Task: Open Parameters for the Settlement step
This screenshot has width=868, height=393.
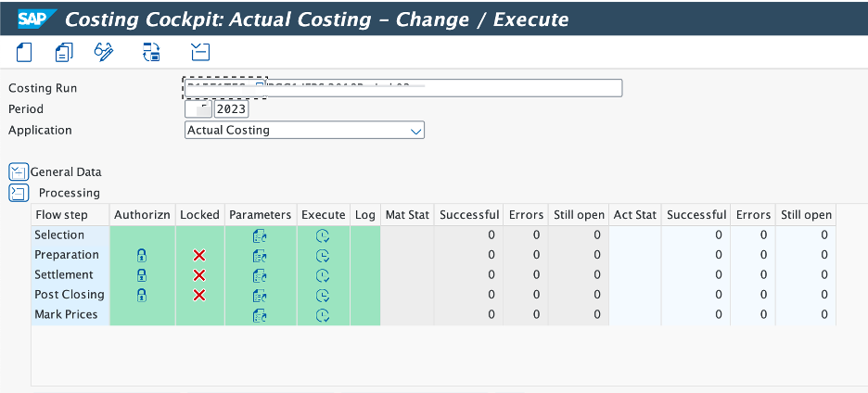Action: (x=260, y=275)
